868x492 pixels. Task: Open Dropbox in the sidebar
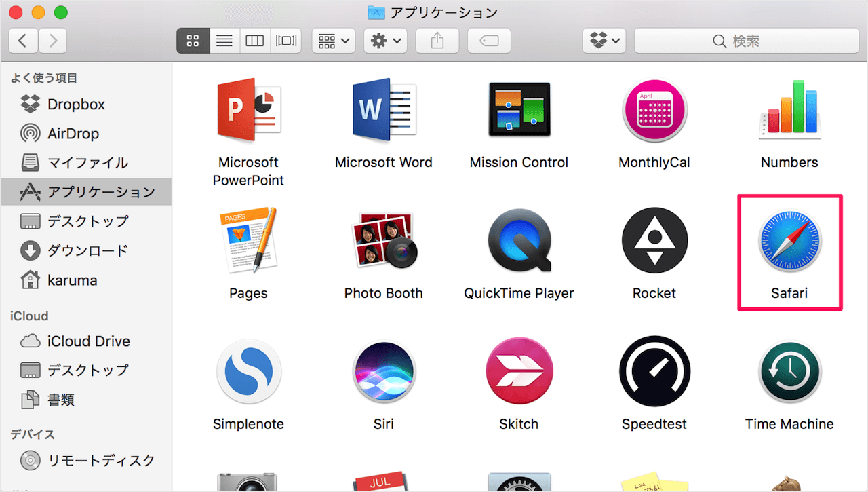pyautogui.click(x=86, y=105)
